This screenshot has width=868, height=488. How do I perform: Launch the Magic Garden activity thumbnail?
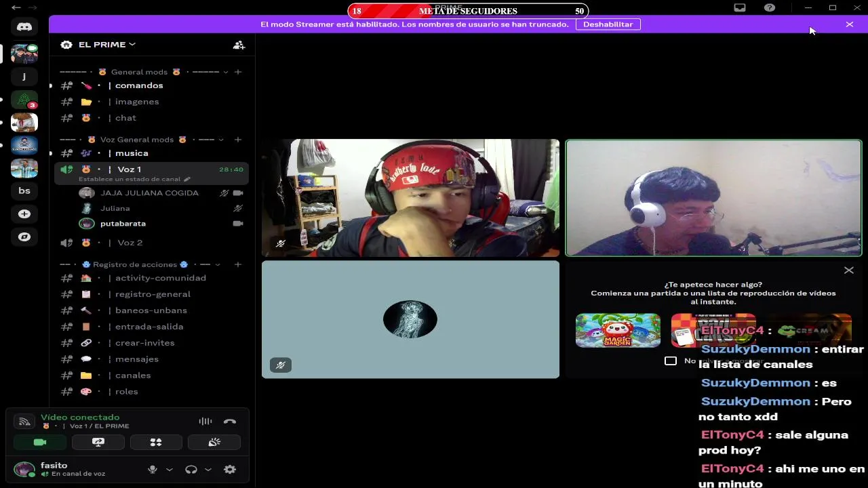[x=618, y=330]
